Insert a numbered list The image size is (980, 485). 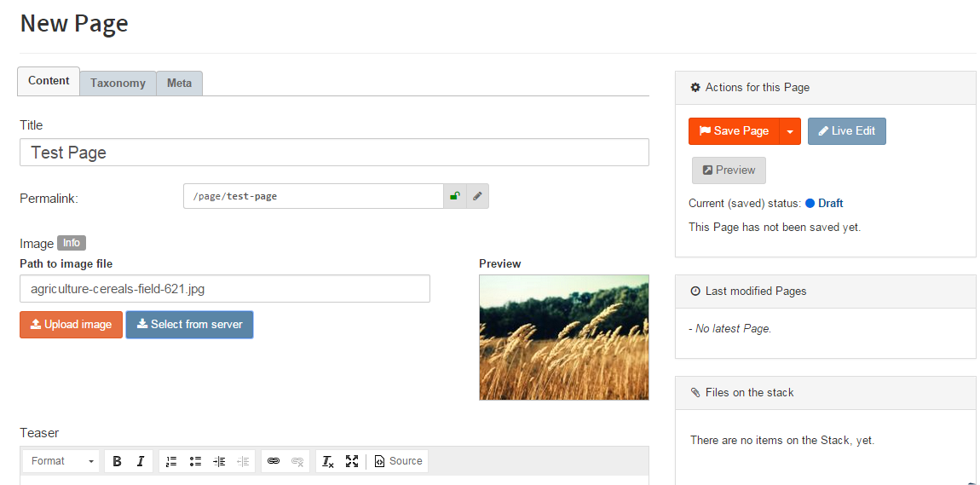pos(171,461)
